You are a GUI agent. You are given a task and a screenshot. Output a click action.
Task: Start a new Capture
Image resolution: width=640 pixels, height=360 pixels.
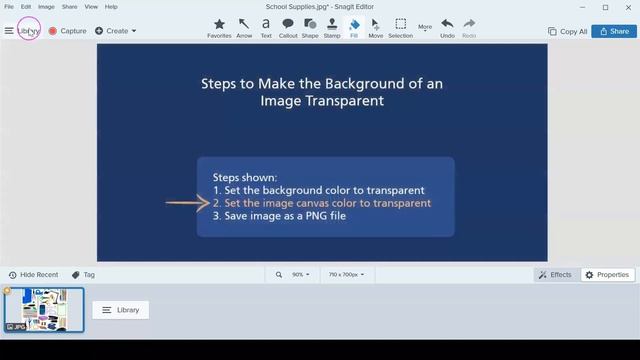click(x=68, y=31)
